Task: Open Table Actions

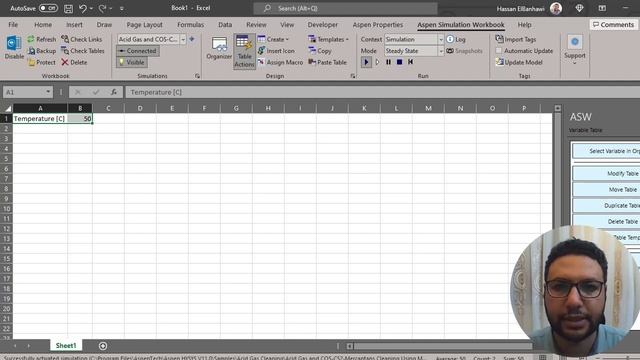Action: [x=244, y=51]
